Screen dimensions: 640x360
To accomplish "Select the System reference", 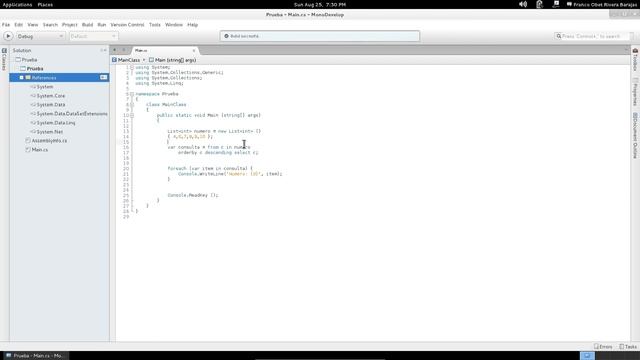I will point(44,87).
